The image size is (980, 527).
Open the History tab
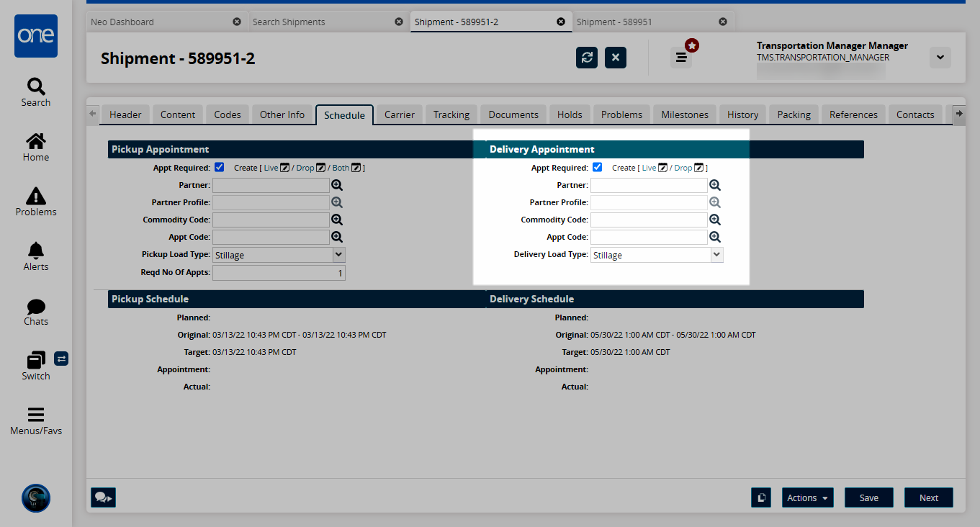742,114
